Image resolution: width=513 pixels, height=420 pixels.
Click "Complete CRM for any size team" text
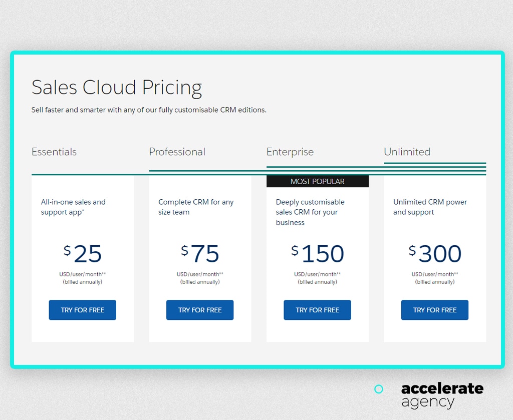196,207
